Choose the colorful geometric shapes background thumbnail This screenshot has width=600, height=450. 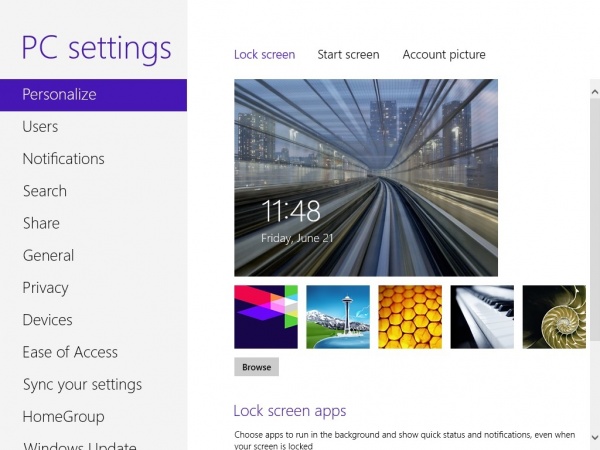pos(266,317)
